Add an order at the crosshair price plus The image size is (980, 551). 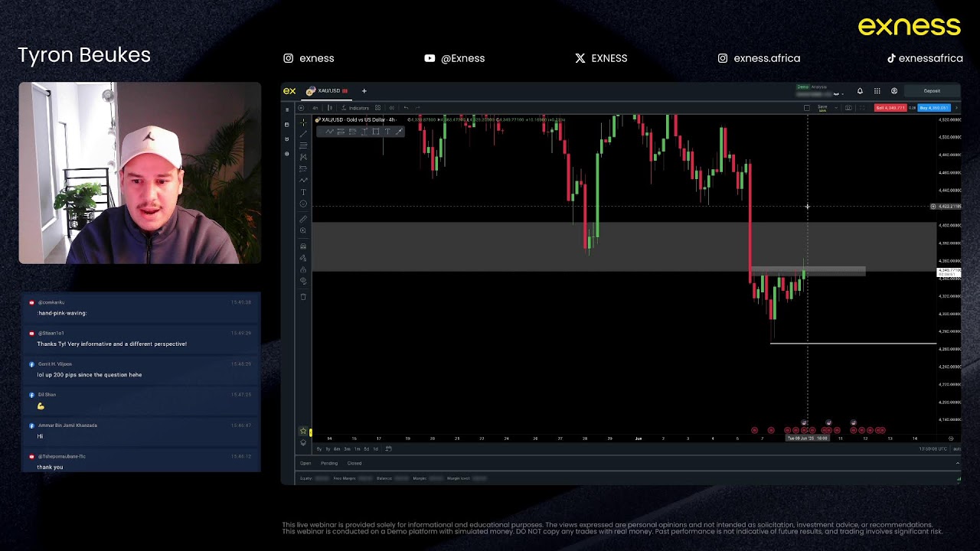pyautogui.click(x=933, y=207)
